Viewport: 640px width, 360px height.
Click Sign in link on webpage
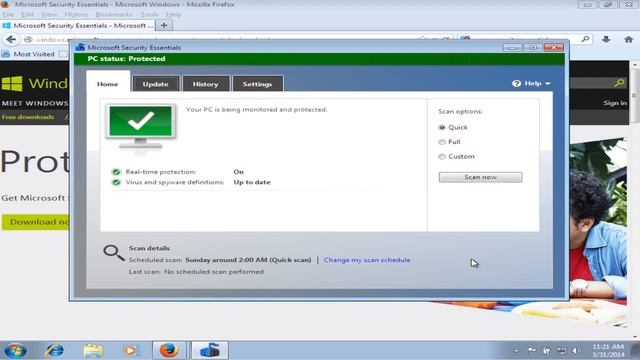(615, 103)
